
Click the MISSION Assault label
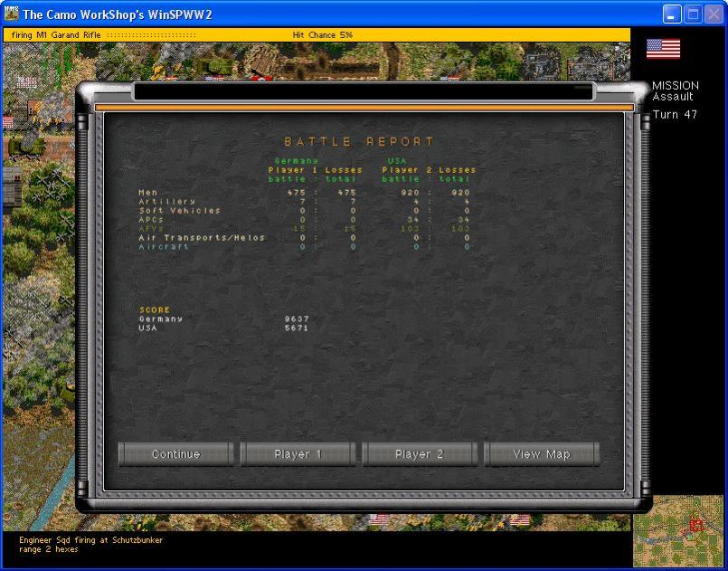click(675, 90)
